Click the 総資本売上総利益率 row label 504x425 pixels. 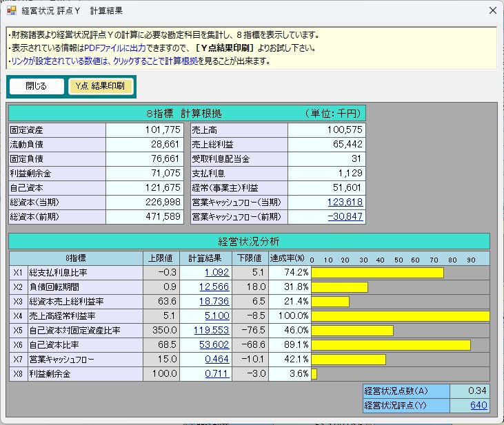click(x=85, y=301)
